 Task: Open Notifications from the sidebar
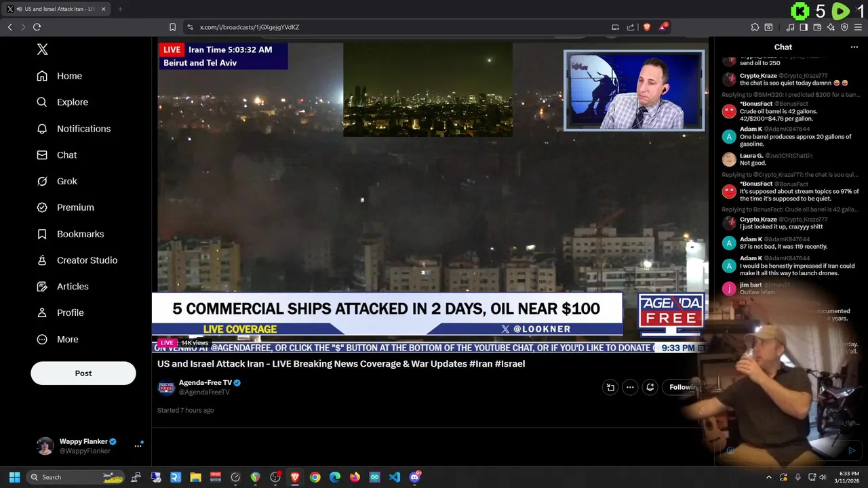tap(74, 129)
